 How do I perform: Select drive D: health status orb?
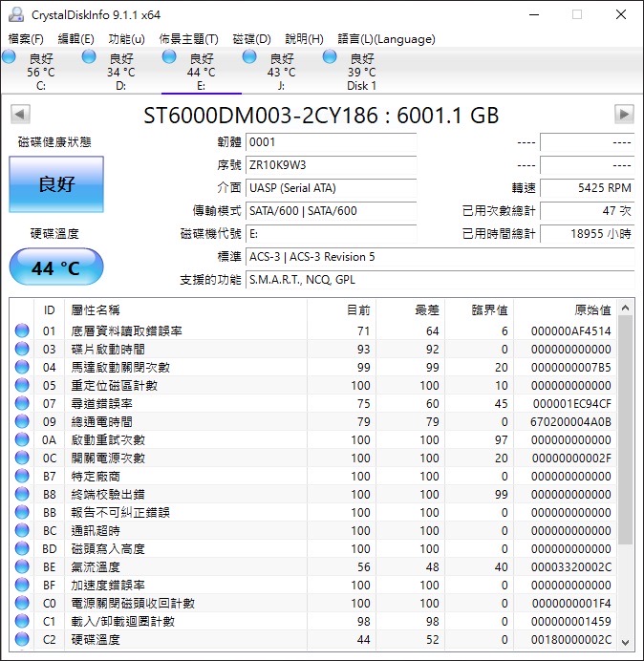pos(89,57)
